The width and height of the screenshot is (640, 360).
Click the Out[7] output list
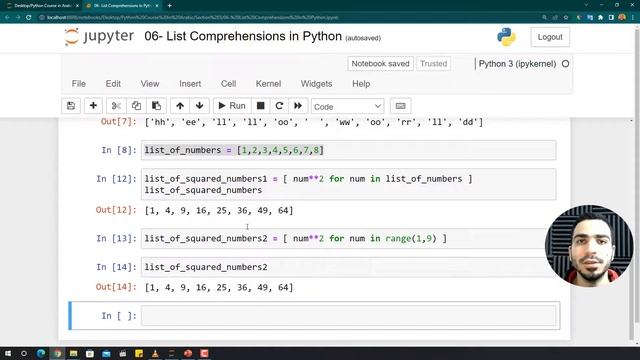click(313, 122)
